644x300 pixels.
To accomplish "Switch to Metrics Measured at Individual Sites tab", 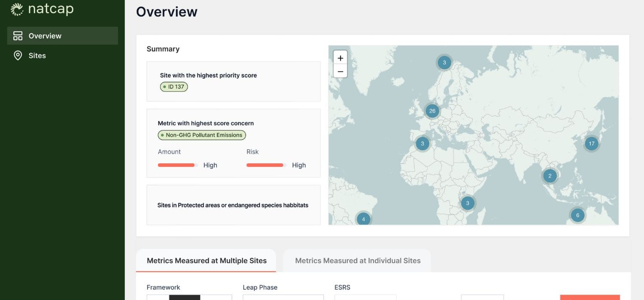I will pos(358,260).
